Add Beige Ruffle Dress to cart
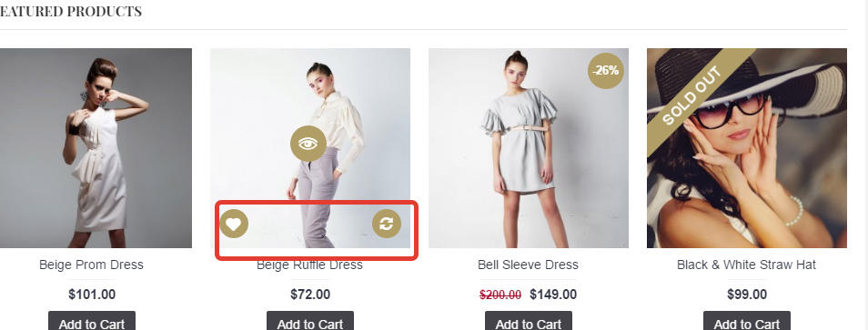The width and height of the screenshot is (868, 330). 310,321
